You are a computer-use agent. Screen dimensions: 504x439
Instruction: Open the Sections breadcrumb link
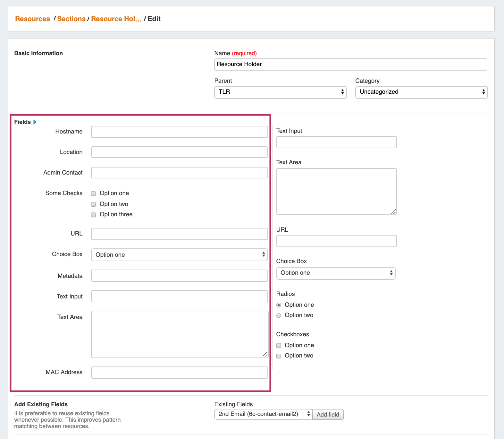click(71, 19)
